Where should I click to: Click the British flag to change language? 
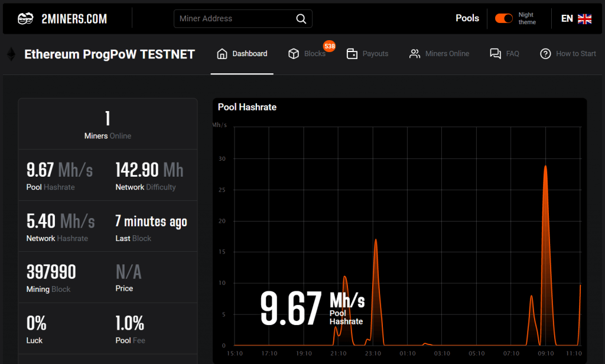pyautogui.click(x=584, y=18)
